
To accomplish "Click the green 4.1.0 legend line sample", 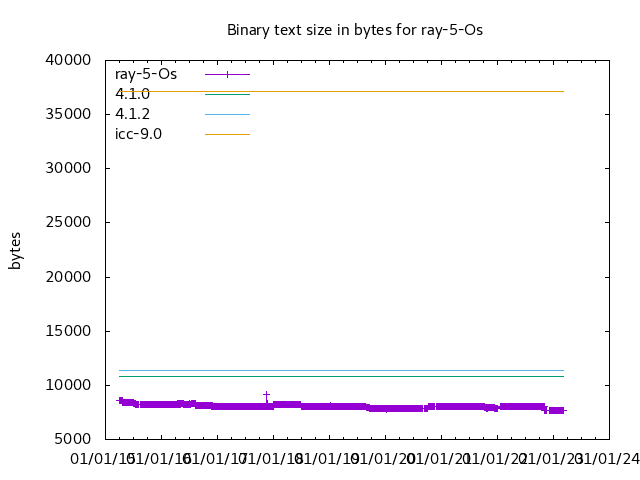I will point(227,94).
